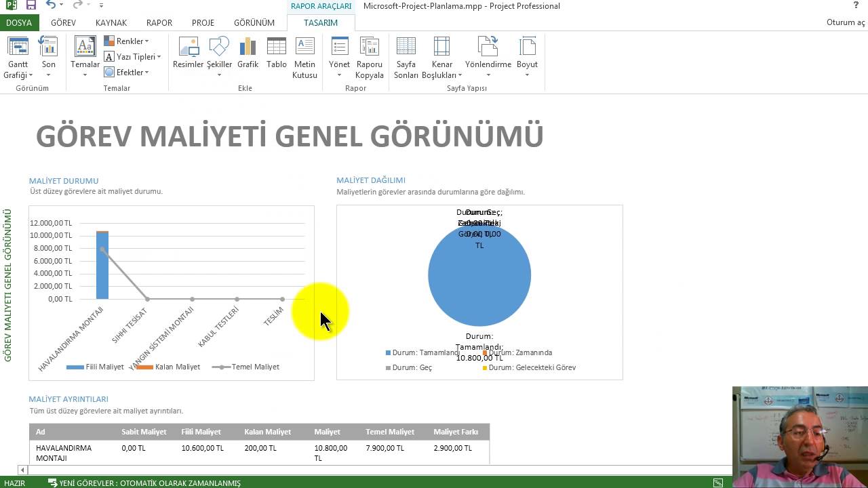868x488 pixels.
Task: Expand the dropdown arrow beside Undo
Action: point(62,6)
